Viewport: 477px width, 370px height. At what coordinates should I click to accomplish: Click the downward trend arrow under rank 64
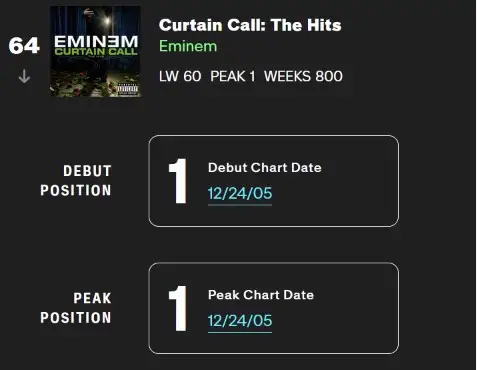point(24,76)
